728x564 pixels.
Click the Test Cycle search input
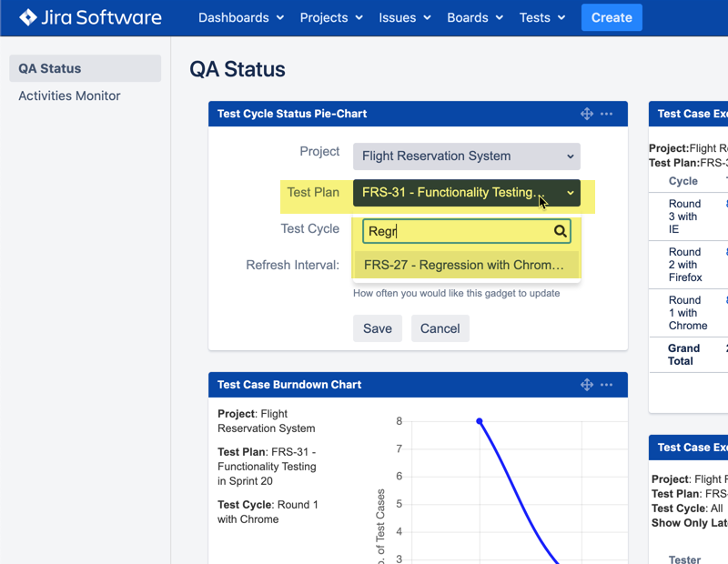pyautogui.click(x=455, y=232)
